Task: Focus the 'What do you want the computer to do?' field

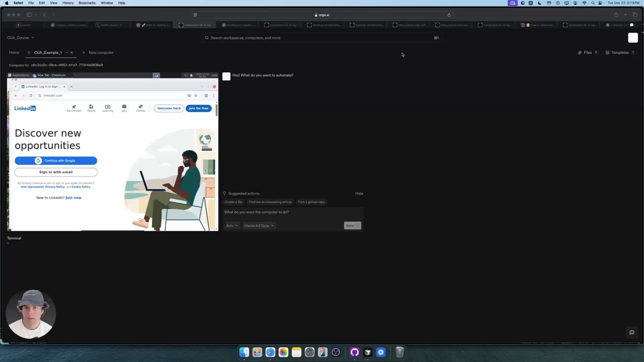Action: 293,212
